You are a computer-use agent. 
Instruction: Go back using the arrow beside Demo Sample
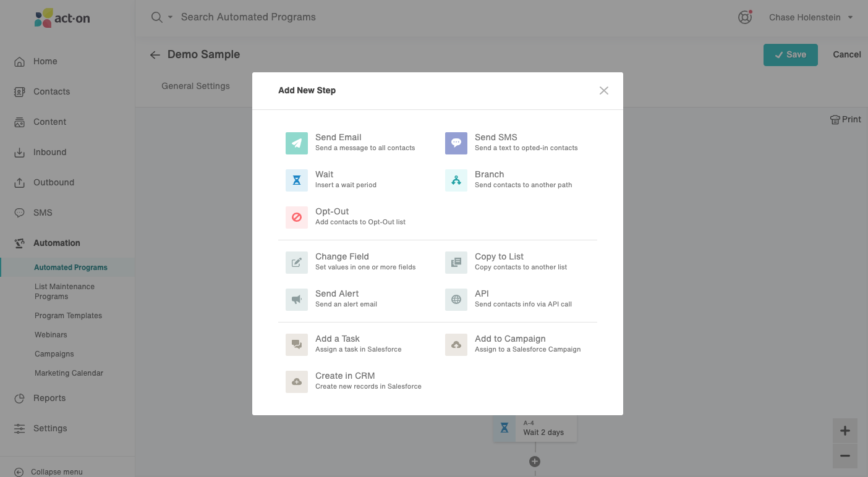tap(155, 55)
